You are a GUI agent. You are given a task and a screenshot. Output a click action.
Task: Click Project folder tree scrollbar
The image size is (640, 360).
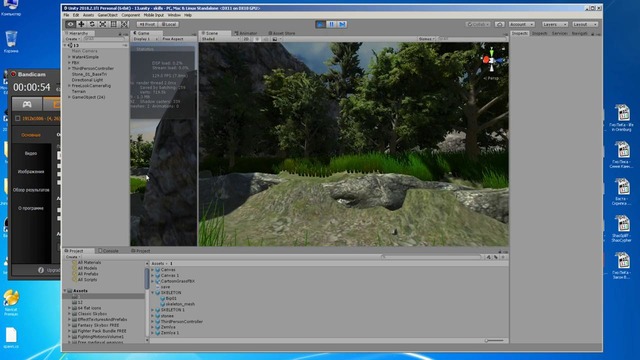(147, 278)
